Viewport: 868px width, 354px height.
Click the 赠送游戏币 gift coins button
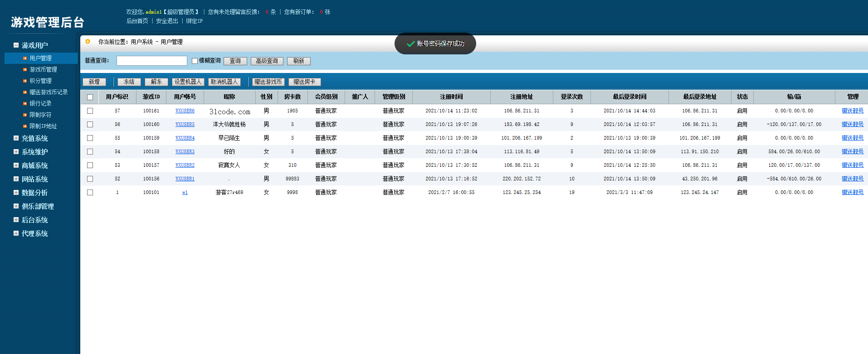[268, 82]
